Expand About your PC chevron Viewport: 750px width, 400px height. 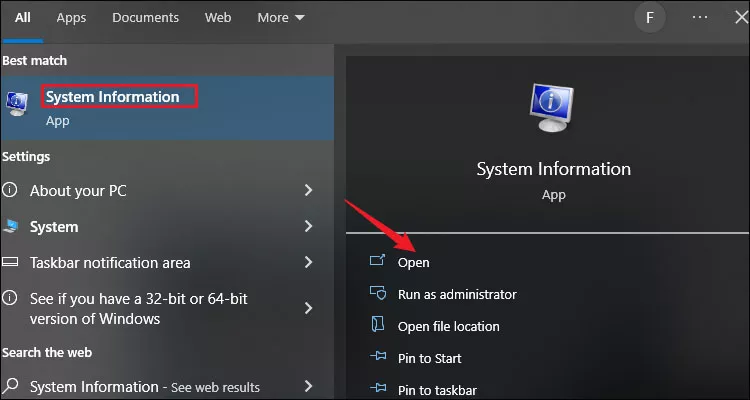tap(309, 190)
